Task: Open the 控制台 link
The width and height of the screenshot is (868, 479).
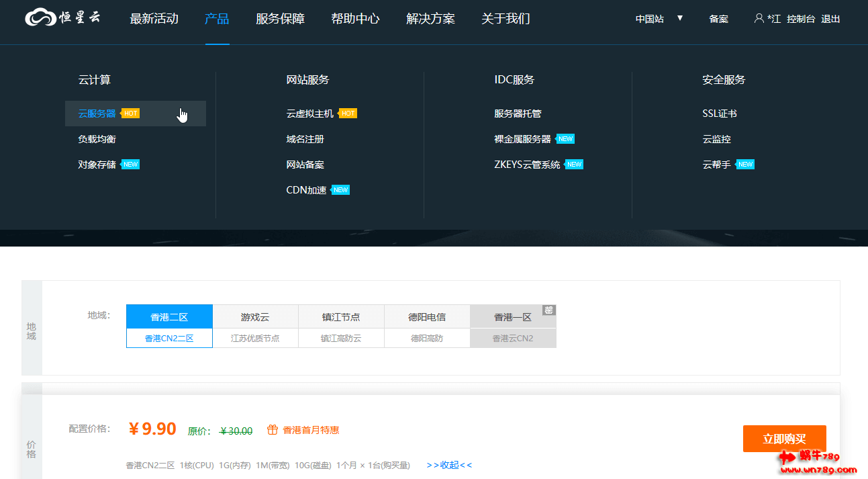Action: (x=800, y=19)
